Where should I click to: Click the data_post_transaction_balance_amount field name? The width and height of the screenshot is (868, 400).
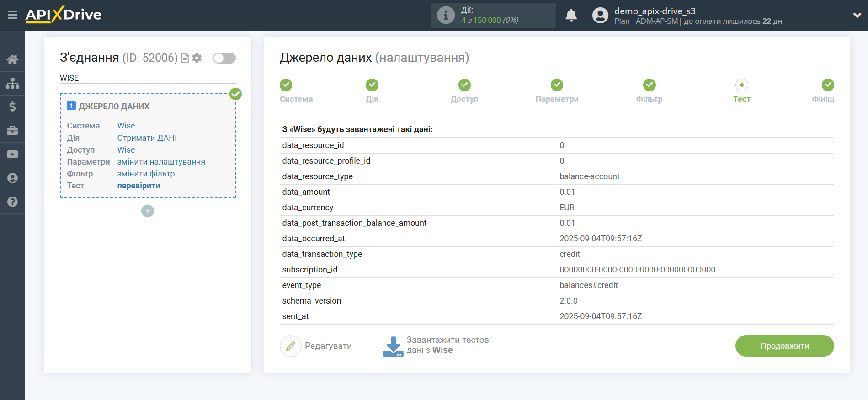coord(354,223)
